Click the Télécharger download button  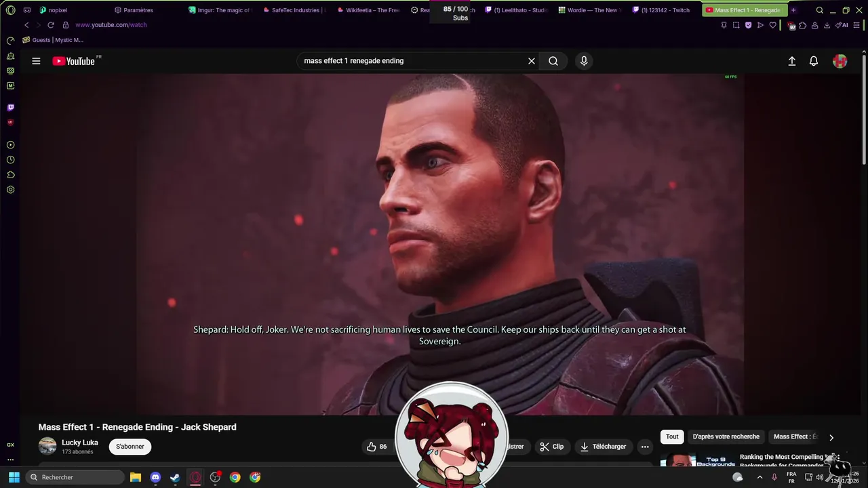tap(604, 447)
